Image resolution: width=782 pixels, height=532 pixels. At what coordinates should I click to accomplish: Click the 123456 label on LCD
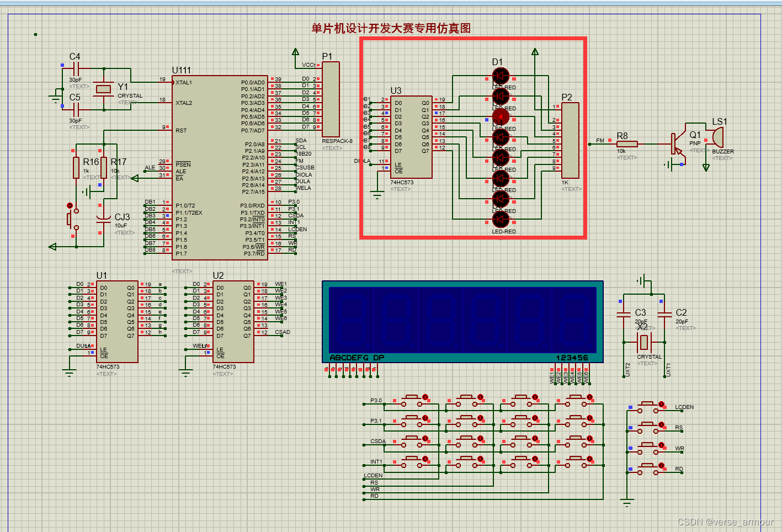(x=572, y=358)
